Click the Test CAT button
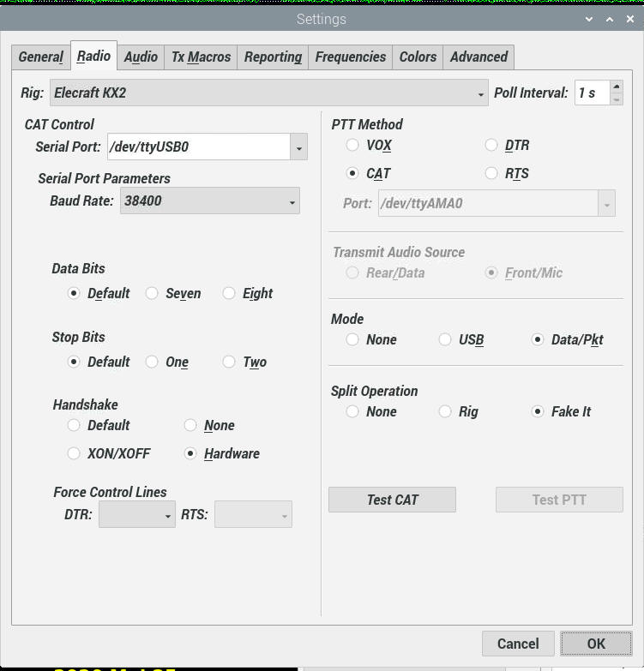Viewport: 644px width, 671px height. pos(392,500)
